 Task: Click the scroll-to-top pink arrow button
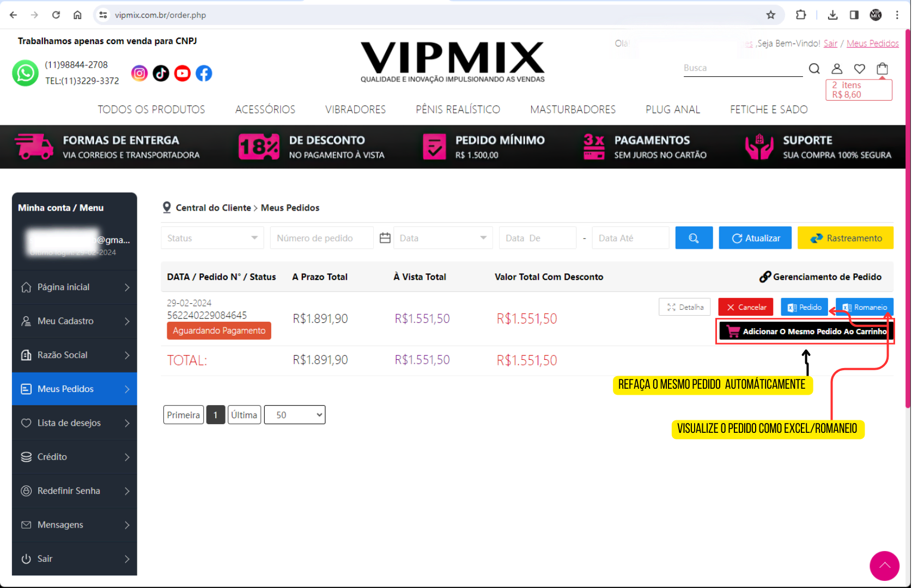tap(884, 566)
